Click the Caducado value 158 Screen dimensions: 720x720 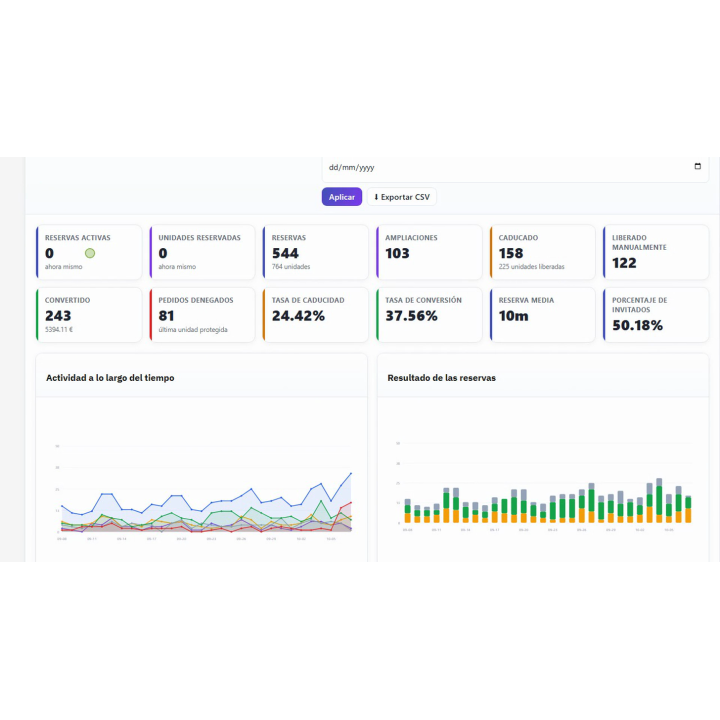511,253
